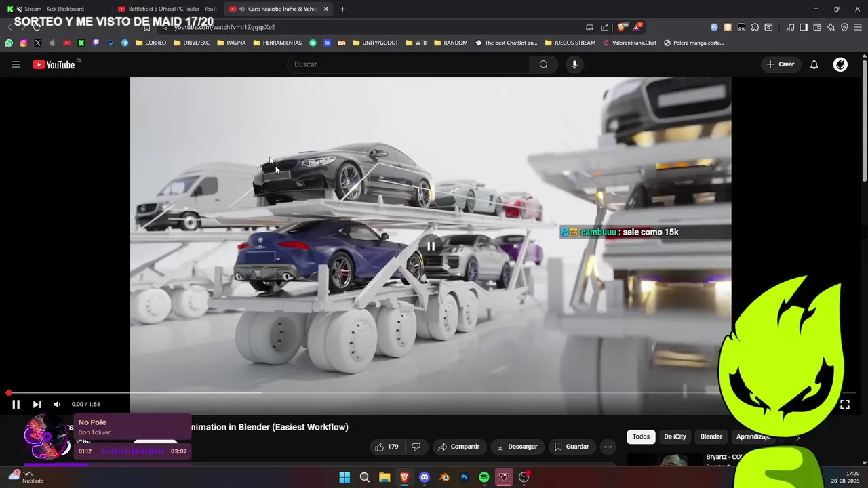The image size is (868, 488).
Task: Open the Polera manga corta bookmark
Action: click(x=694, y=43)
